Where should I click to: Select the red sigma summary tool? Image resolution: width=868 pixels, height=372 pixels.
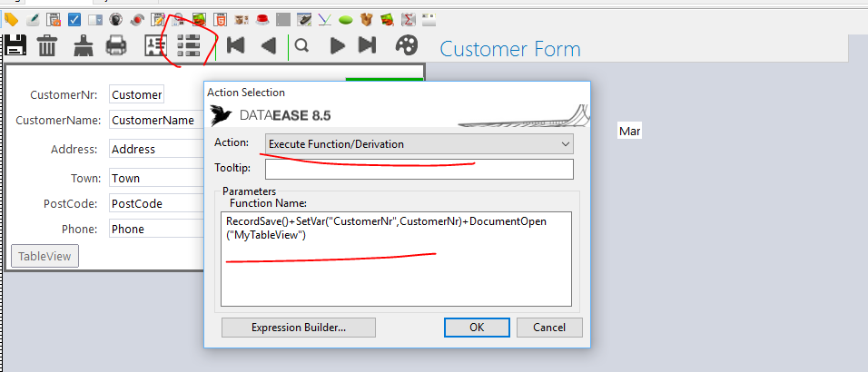pos(408,21)
